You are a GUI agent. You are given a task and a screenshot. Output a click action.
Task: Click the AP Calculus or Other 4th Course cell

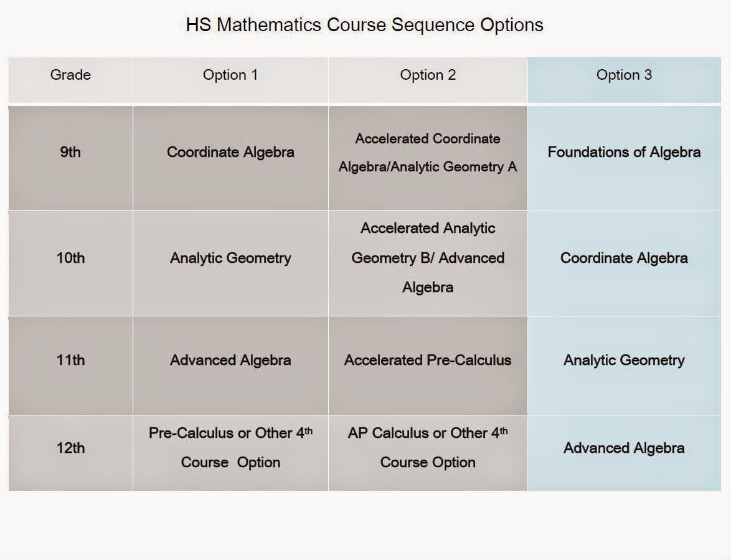pyautogui.click(x=428, y=448)
